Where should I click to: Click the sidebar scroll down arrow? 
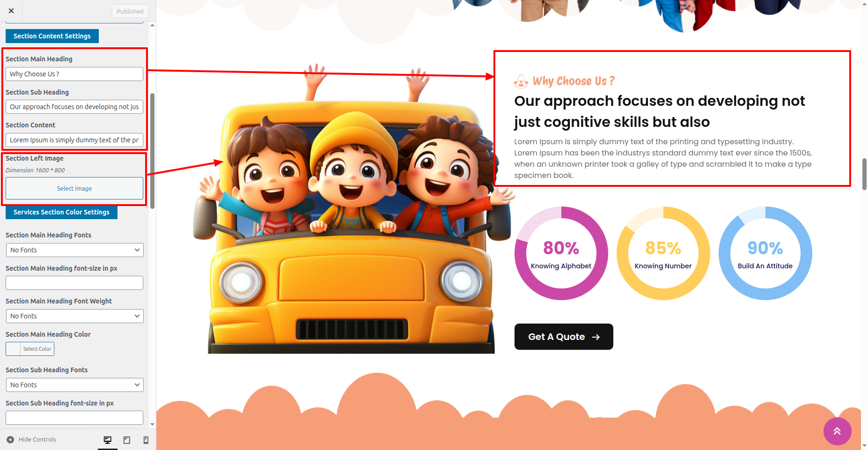(x=152, y=425)
